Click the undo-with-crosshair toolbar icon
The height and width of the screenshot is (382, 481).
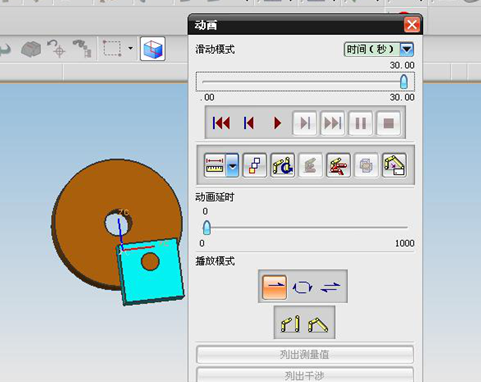[x=56, y=49]
